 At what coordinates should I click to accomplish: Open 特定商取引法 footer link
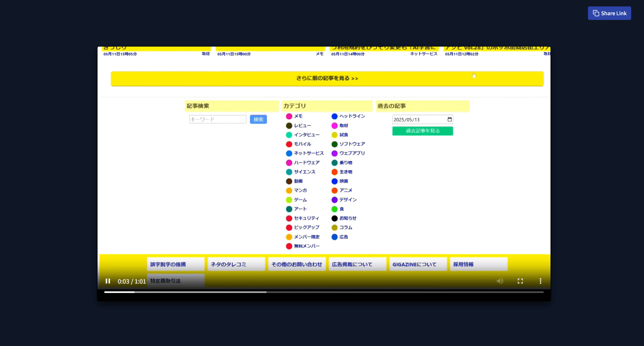[176, 281]
